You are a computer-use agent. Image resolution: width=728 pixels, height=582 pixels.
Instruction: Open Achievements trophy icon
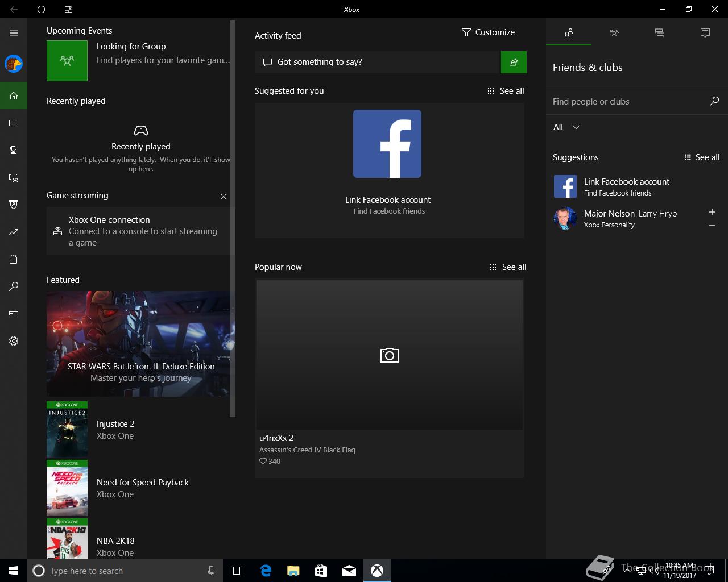pyautogui.click(x=14, y=150)
